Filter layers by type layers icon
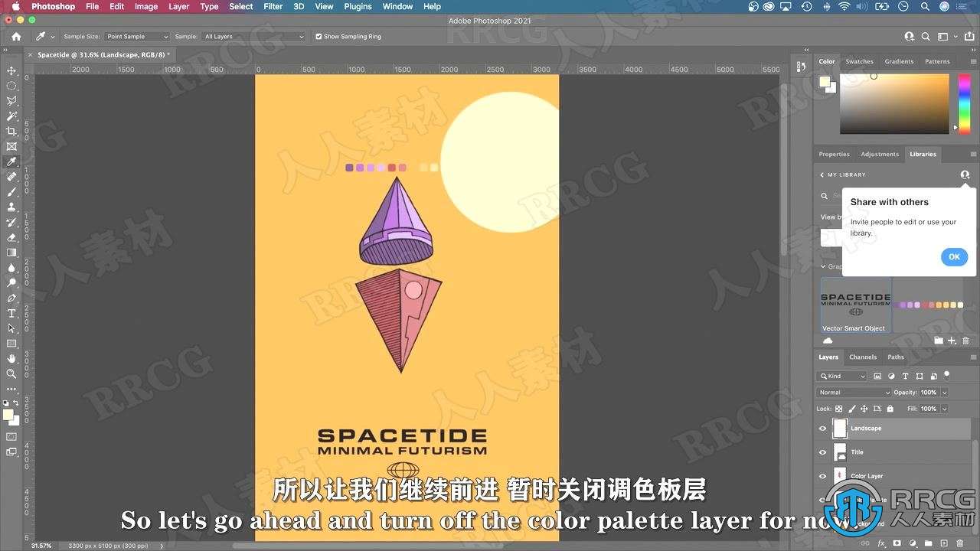 point(905,376)
